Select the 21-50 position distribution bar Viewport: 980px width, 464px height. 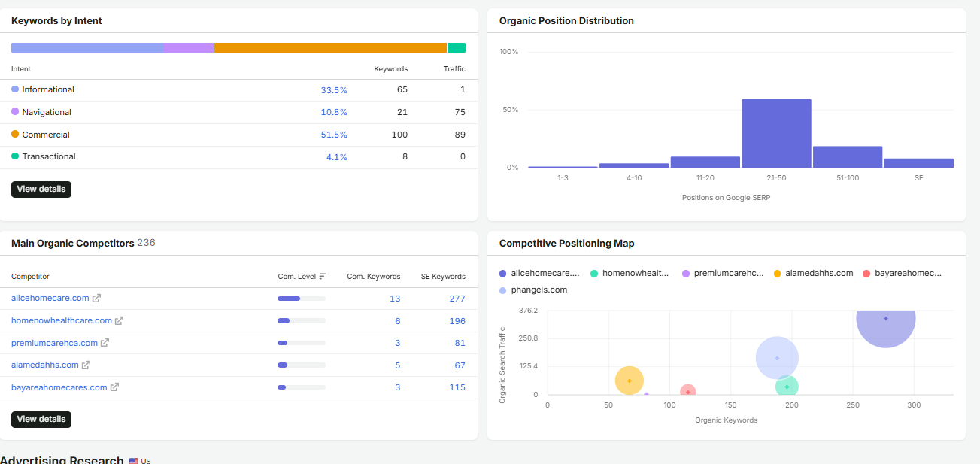[776, 133]
